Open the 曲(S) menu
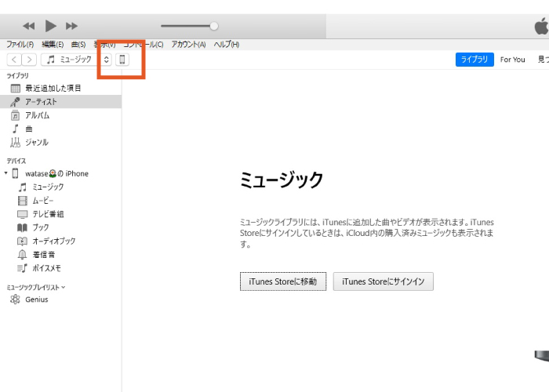The height and width of the screenshot is (392, 549). pos(78,45)
